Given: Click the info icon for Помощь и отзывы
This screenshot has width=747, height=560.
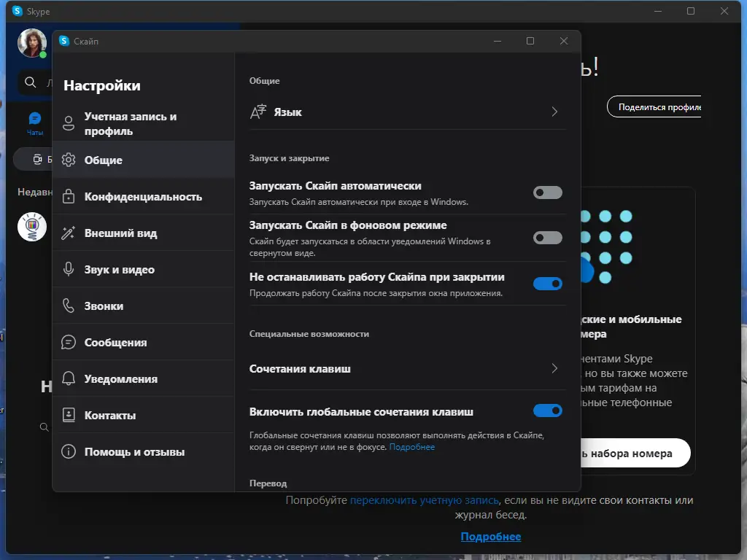Looking at the screenshot, I should click(x=69, y=451).
